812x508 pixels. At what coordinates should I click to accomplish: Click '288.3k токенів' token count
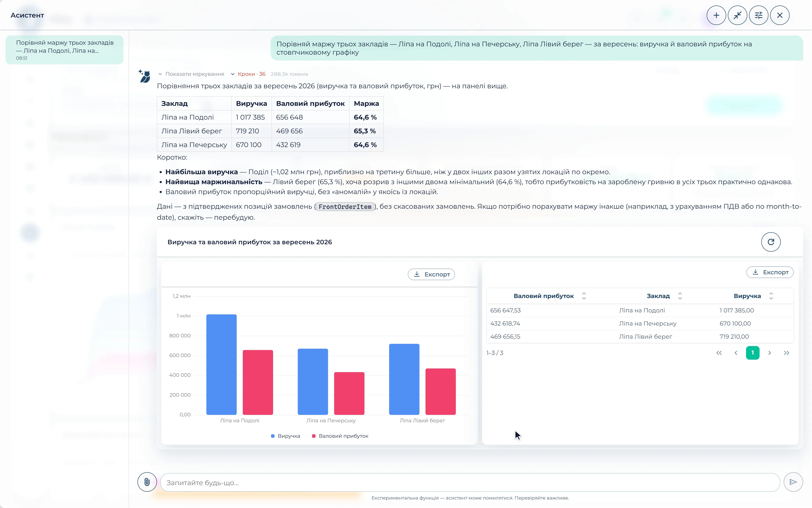click(289, 74)
